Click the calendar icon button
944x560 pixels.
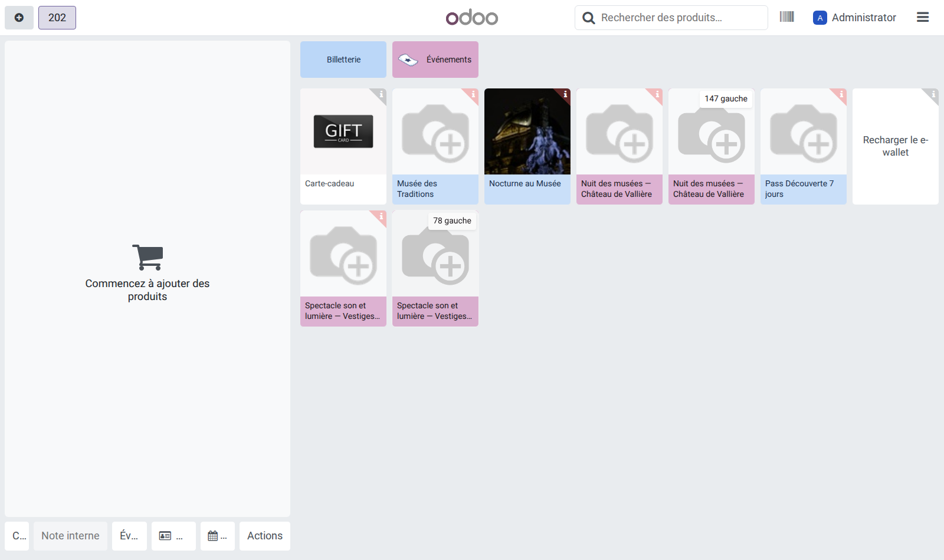tap(218, 536)
